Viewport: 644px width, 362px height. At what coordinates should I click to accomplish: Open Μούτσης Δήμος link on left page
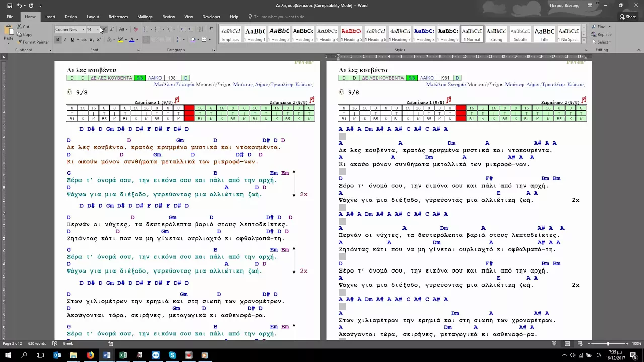pyautogui.click(x=251, y=85)
